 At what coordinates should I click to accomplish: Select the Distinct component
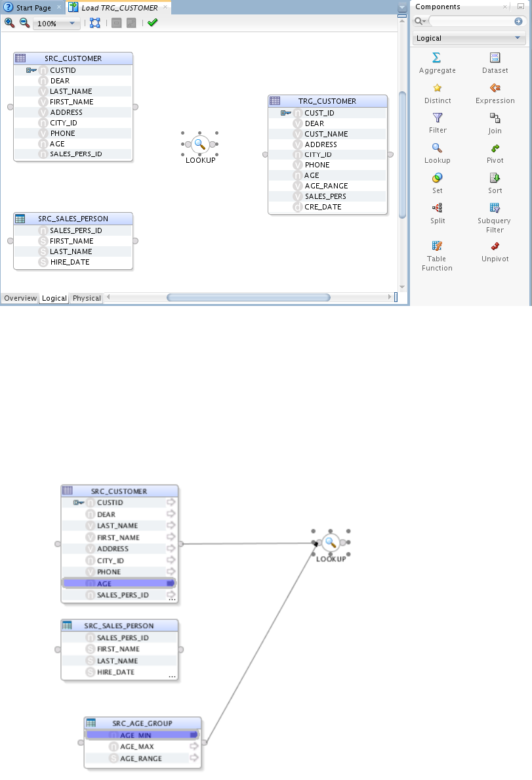(x=438, y=93)
